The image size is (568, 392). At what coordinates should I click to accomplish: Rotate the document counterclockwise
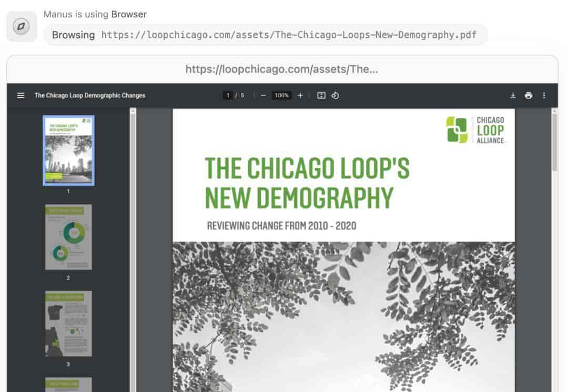[335, 96]
